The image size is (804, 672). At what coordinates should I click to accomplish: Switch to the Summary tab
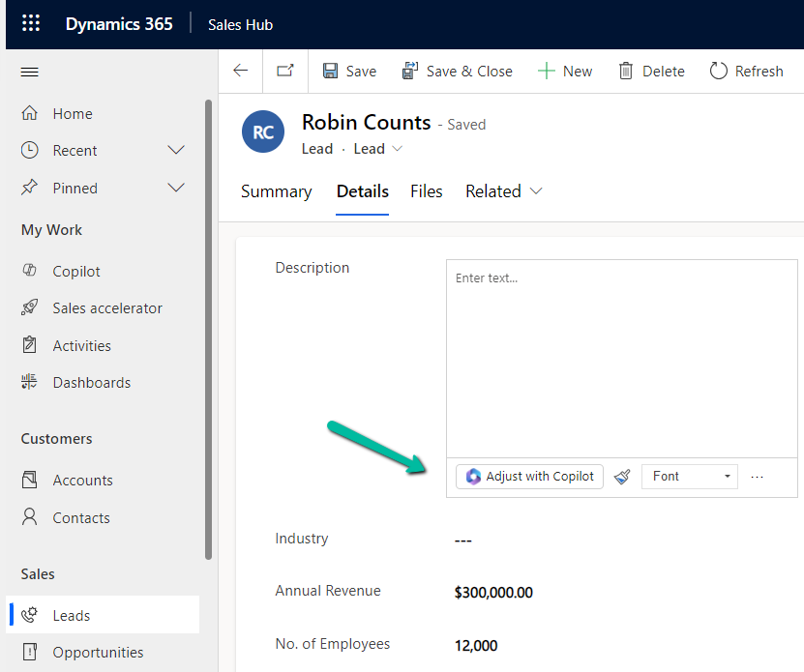pyautogui.click(x=276, y=191)
